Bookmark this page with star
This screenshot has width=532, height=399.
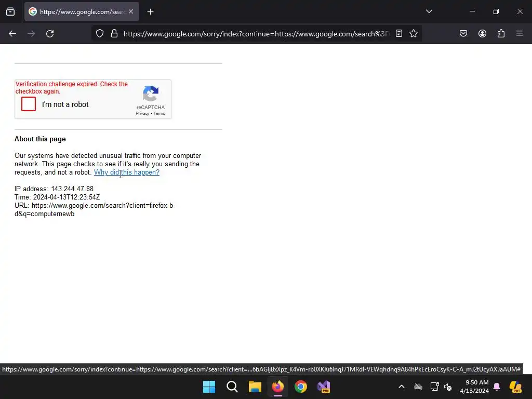pyautogui.click(x=414, y=34)
